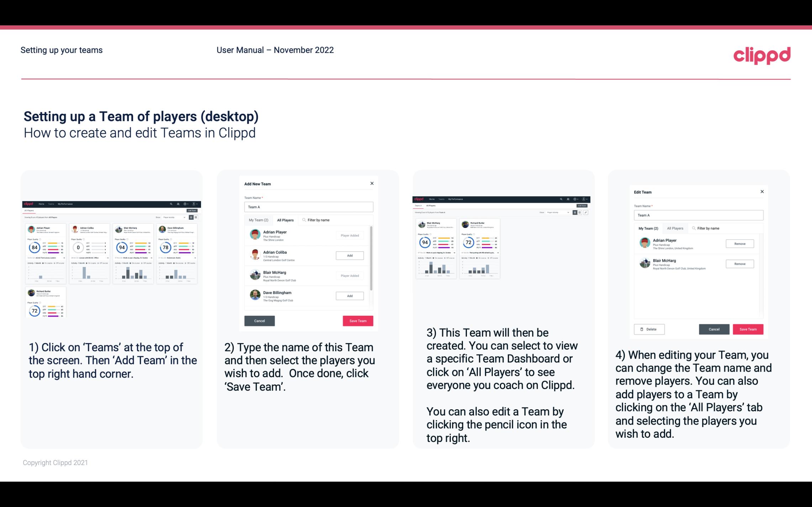Click Remove next to Adrian Player in Edit Team
Viewport: 812px width, 507px height.
(739, 244)
